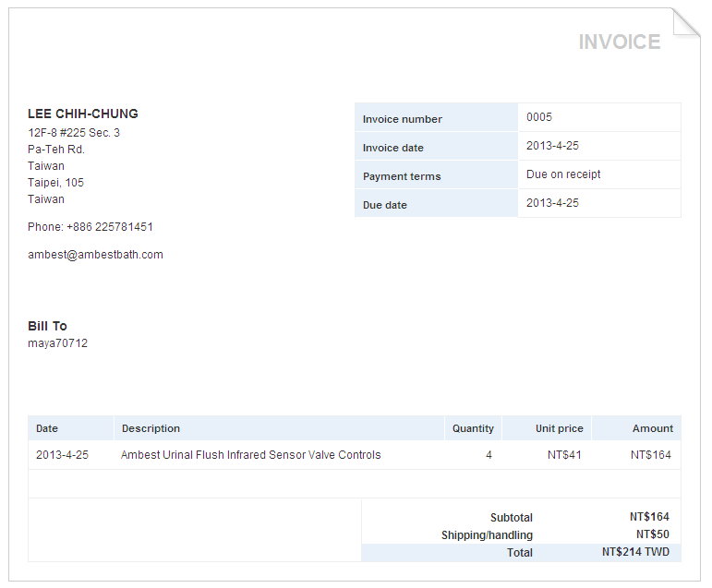
Task: Click the Due on receipt payment terms
Action: 563,174
